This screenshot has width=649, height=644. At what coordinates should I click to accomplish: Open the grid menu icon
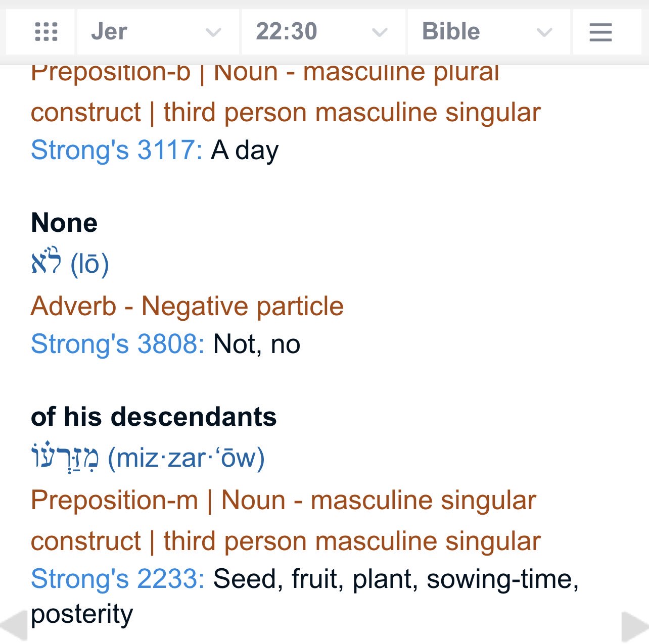coord(46,32)
